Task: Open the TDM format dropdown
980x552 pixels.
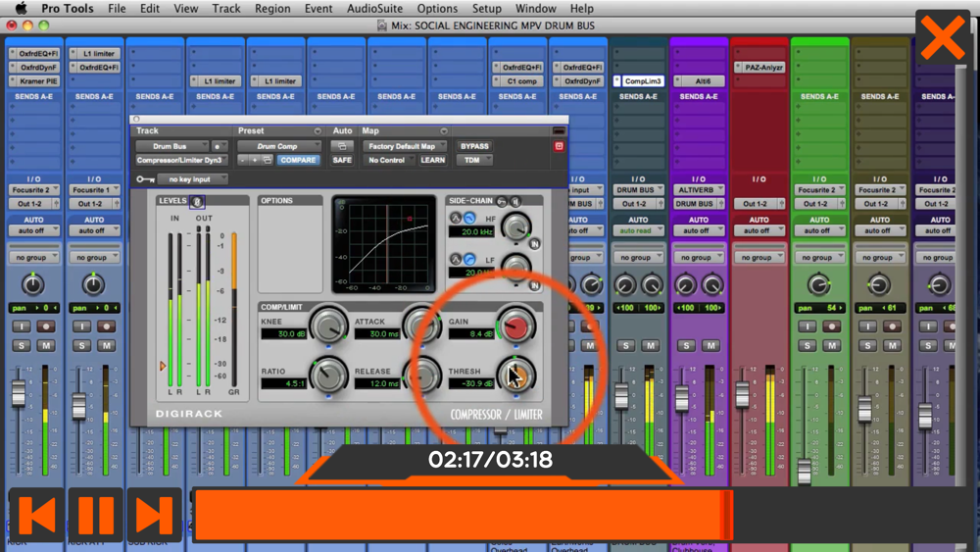Action: point(474,160)
